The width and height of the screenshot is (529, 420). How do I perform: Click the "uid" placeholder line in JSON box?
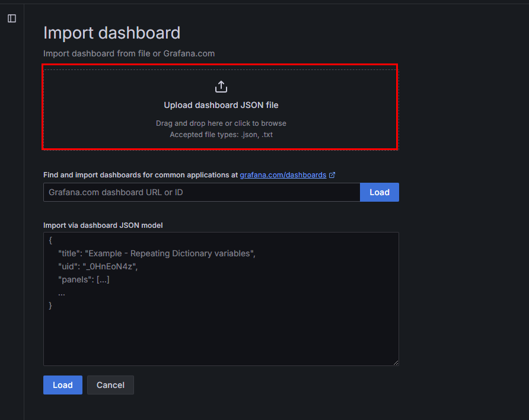(x=98, y=266)
